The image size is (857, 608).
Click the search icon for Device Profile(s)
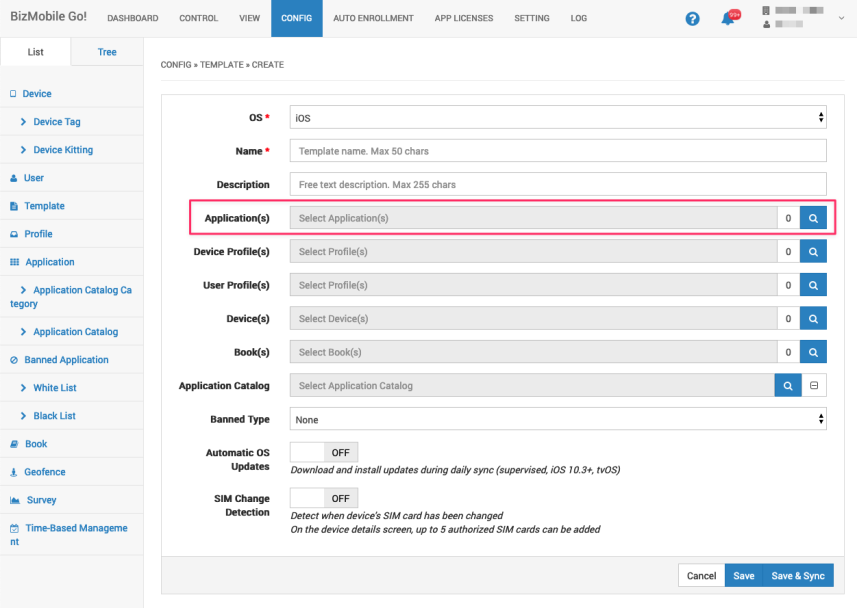pos(813,252)
